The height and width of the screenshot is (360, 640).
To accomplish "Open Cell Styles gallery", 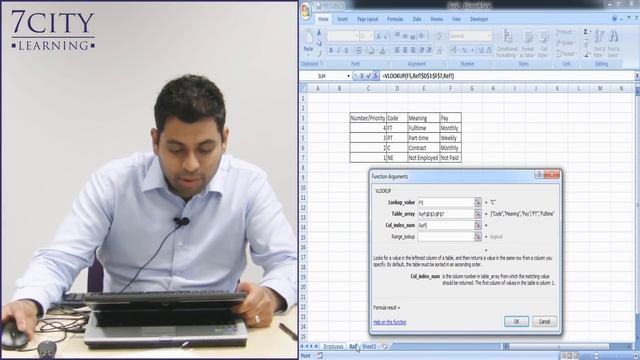I will (543, 43).
